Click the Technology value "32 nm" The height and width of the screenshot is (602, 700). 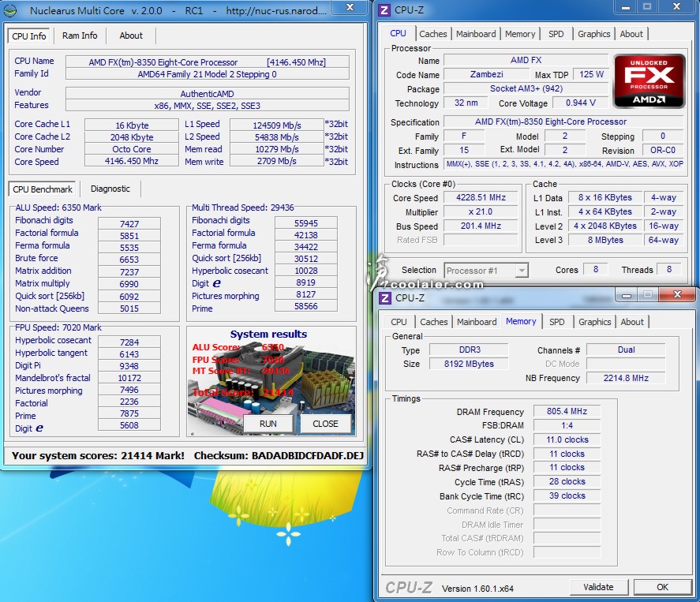(466, 103)
